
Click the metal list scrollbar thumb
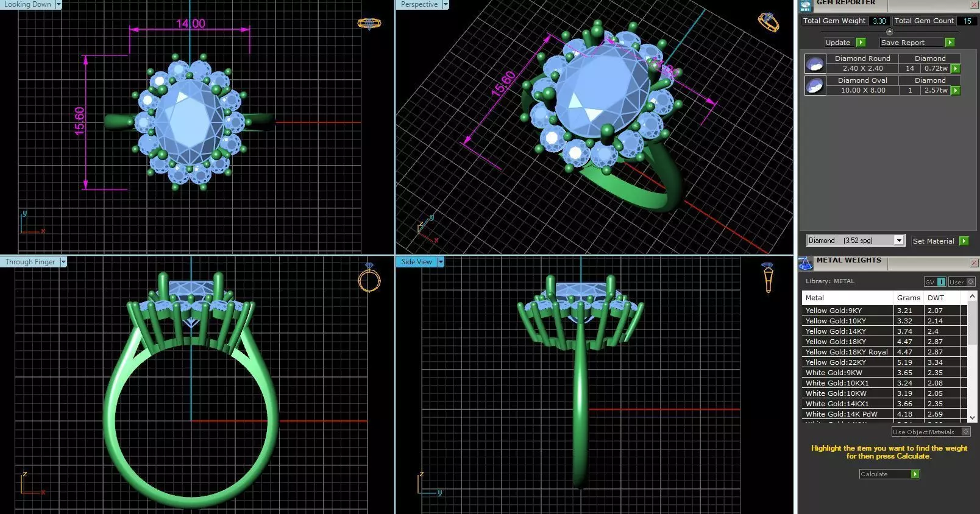click(x=972, y=323)
